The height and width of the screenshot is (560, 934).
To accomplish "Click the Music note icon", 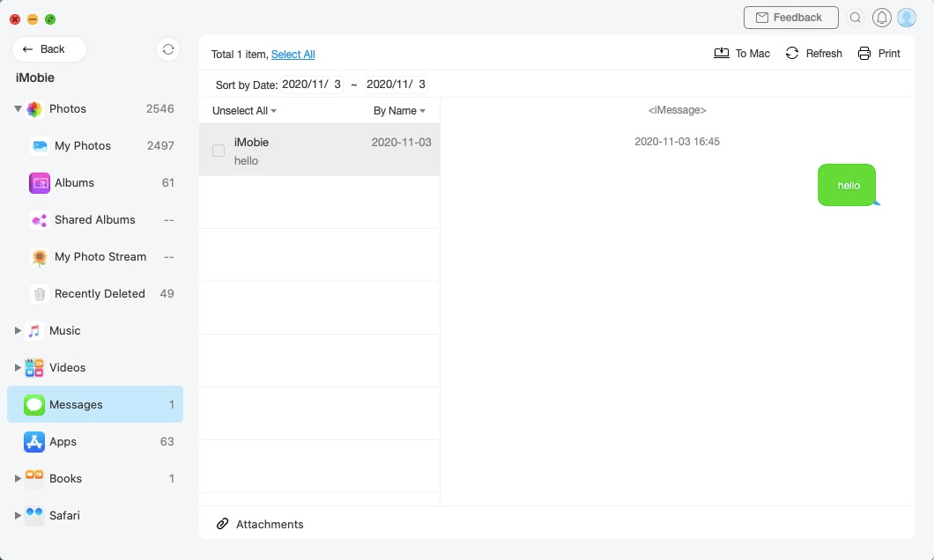I will point(34,331).
